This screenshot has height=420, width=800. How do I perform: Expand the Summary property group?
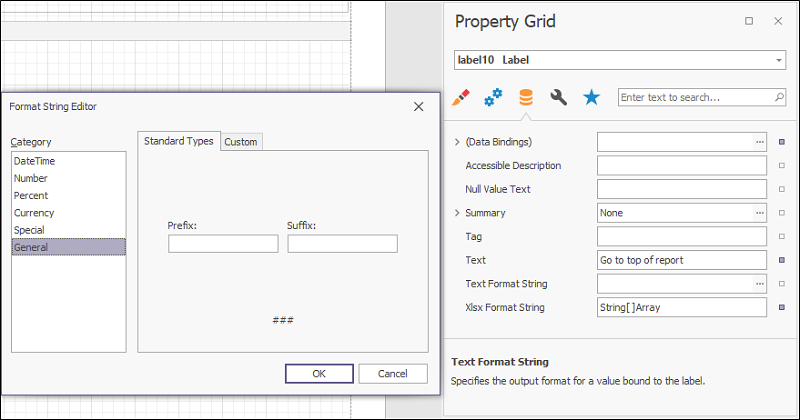point(458,213)
